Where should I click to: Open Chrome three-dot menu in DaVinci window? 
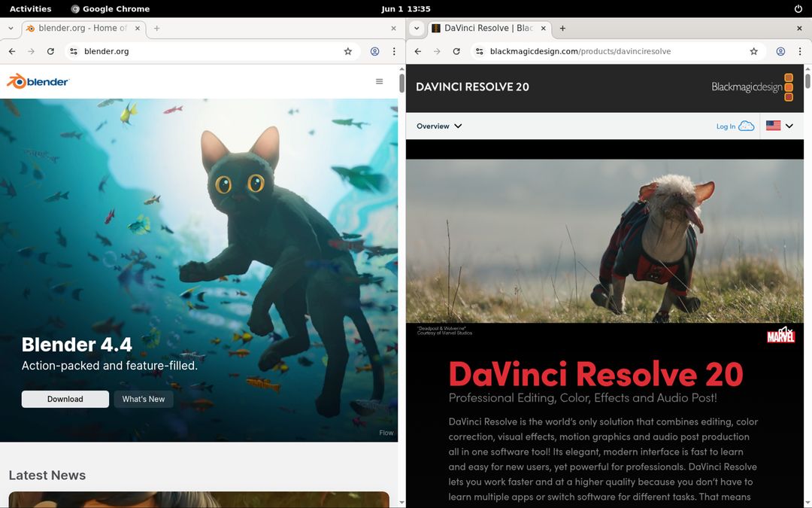[800, 51]
